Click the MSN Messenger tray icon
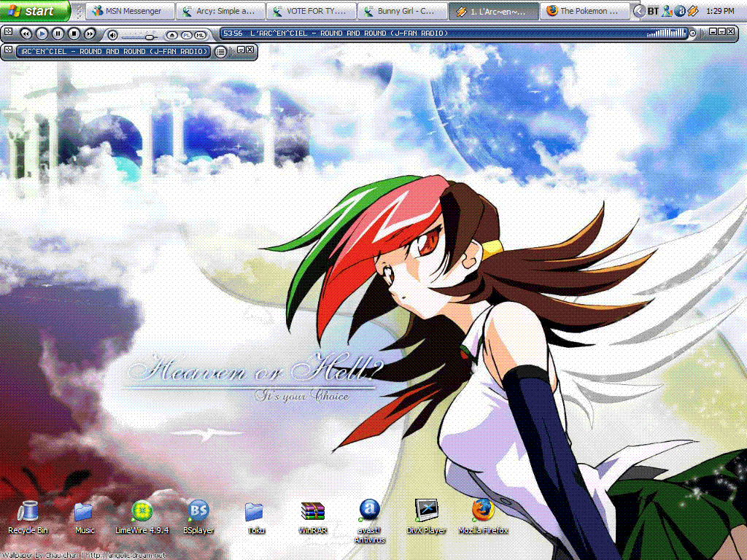Image resolution: width=747 pixels, height=560 pixels. point(667,11)
